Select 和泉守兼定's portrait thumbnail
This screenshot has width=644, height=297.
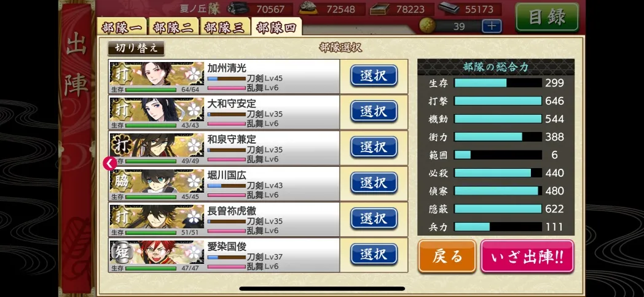click(x=157, y=145)
